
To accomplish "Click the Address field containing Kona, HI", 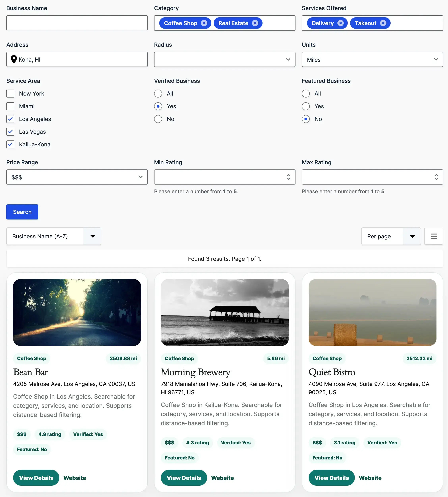I will click(x=77, y=59).
